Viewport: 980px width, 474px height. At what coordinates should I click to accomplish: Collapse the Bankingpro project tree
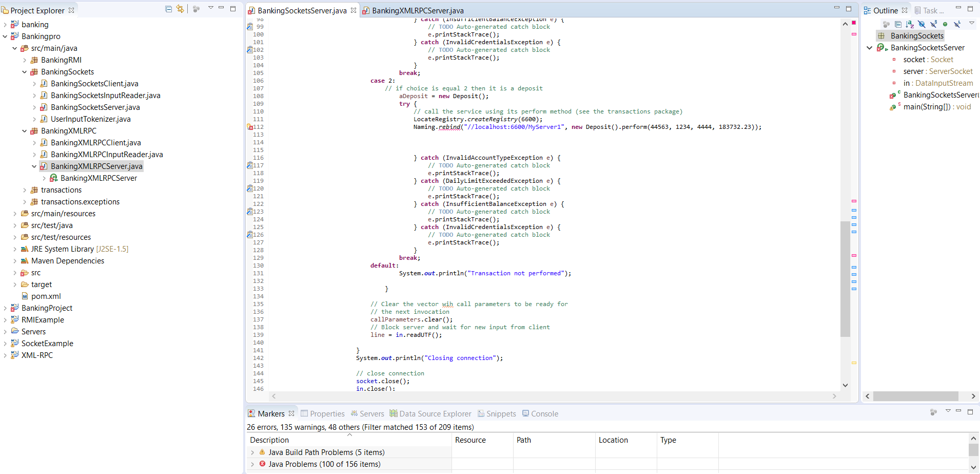[x=5, y=36]
